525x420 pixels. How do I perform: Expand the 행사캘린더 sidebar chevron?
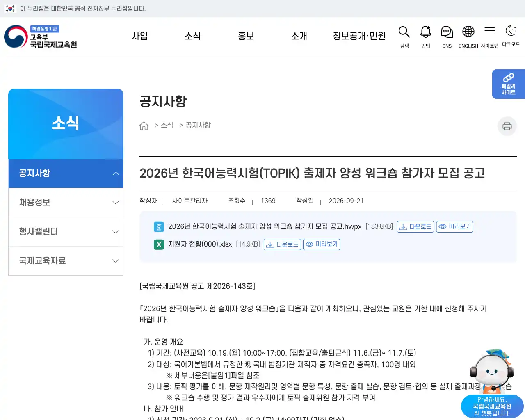pyautogui.click(x=116, y=232)
